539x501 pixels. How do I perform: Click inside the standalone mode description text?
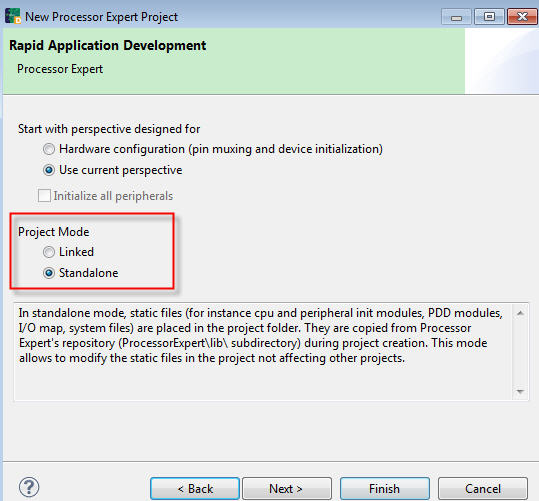(x=260, y=335)
